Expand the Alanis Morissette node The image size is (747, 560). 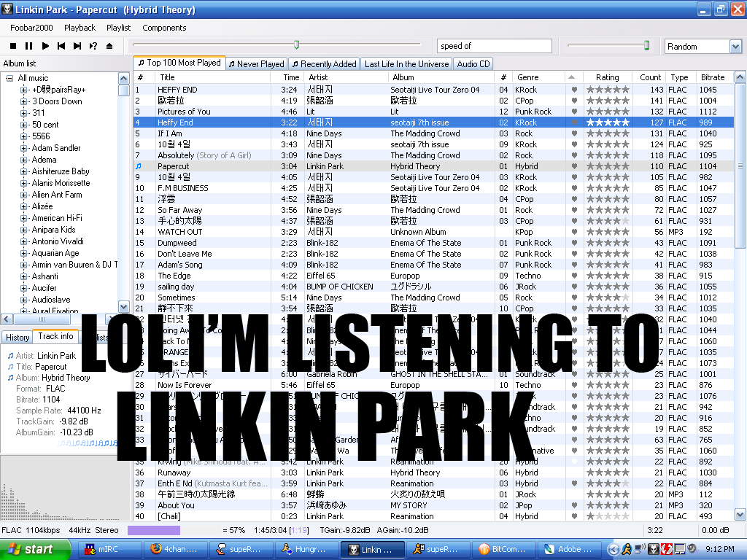(x=24, y=183)
